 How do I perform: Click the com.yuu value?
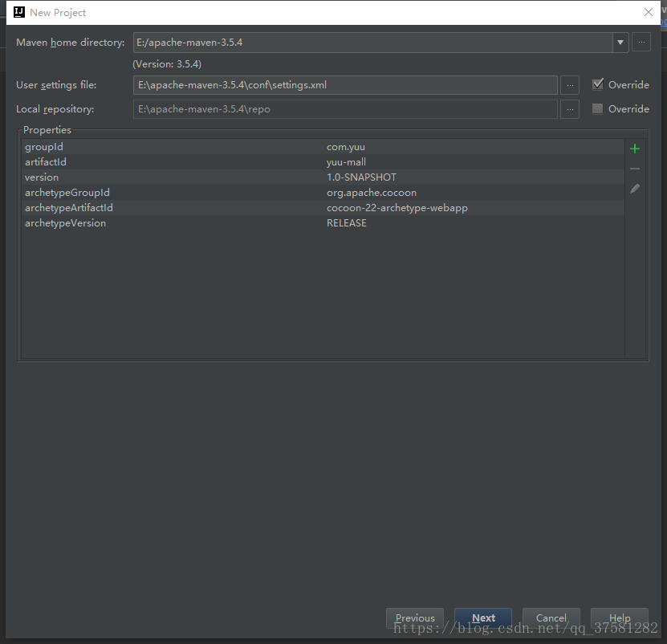click(x=346, y=147)
